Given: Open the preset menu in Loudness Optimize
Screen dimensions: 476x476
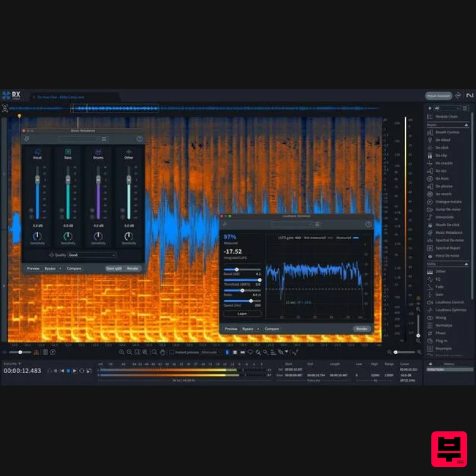Looking at the screenshot, I should 318,223.
